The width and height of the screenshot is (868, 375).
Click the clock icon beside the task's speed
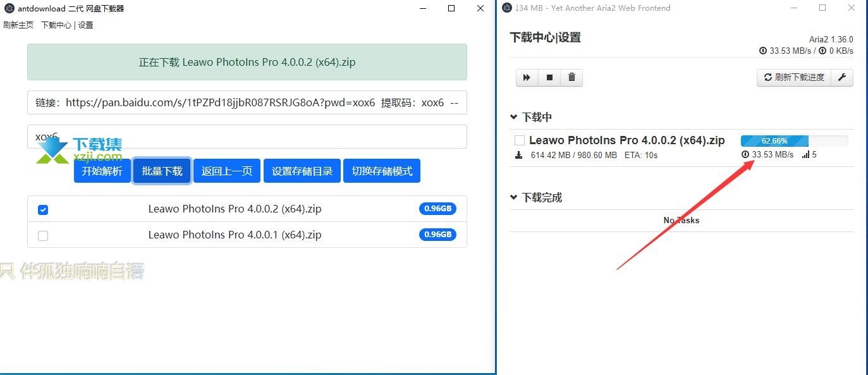(745, 155)
